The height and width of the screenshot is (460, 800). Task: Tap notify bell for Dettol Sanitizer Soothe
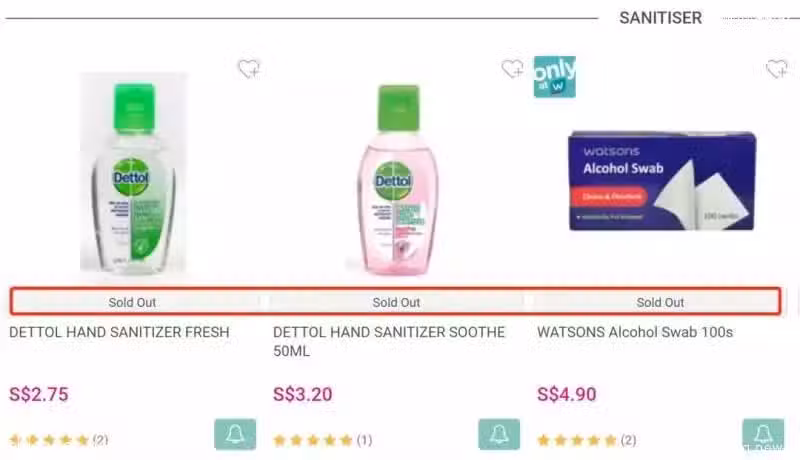click(499, 434)
